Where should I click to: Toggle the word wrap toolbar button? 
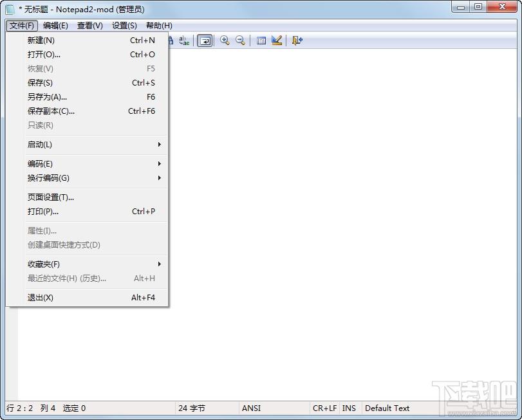(205, 41)
